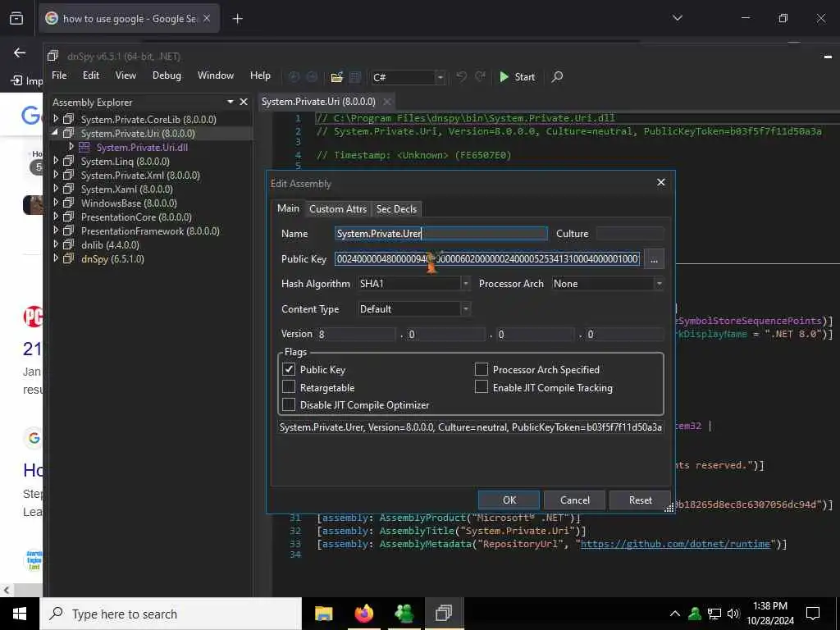This screenshot has width=840, height=630.
Task: Expand the System.Private.Uri.dll module node
Action: (x=71, y=146)
